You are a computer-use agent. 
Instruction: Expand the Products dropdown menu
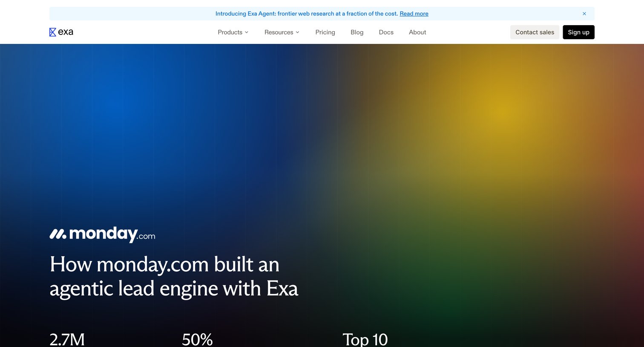(233, 32)
